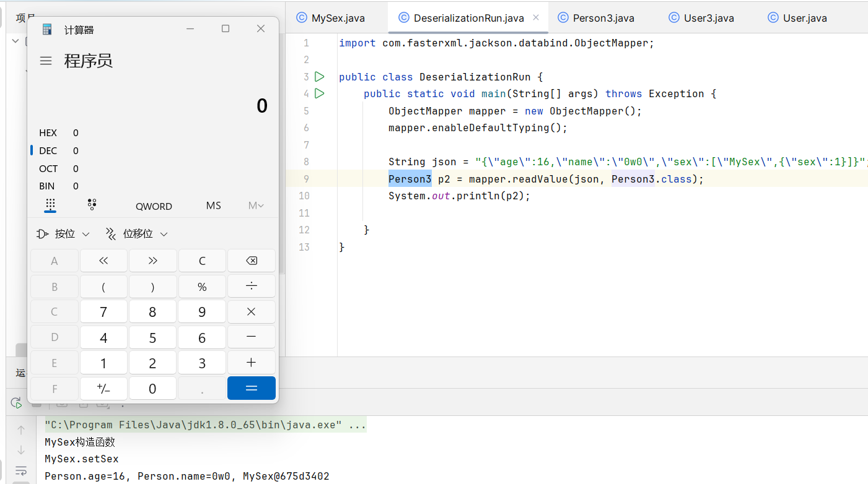Open the 位移位 bit shift dropdown

[x=137, y=234]
